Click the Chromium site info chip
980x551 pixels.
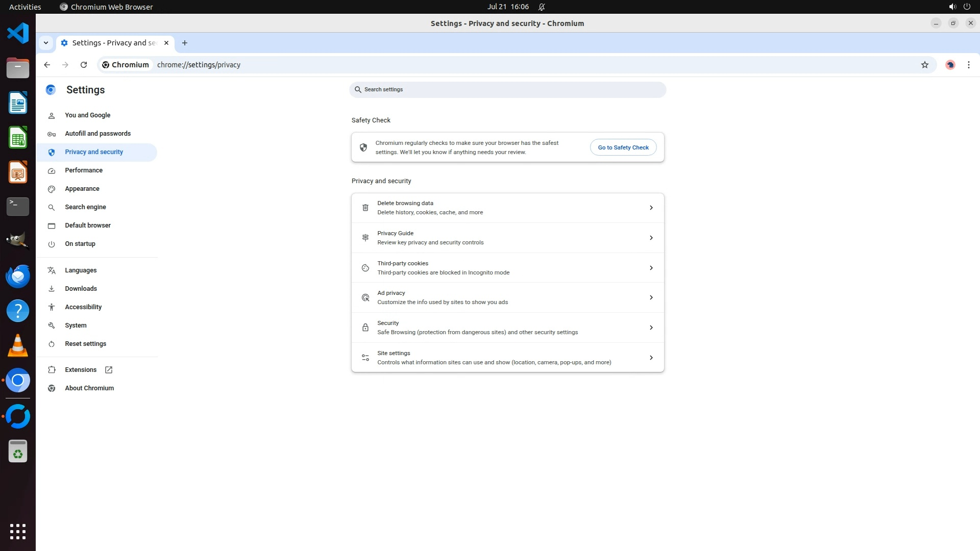tap(126, 65)
